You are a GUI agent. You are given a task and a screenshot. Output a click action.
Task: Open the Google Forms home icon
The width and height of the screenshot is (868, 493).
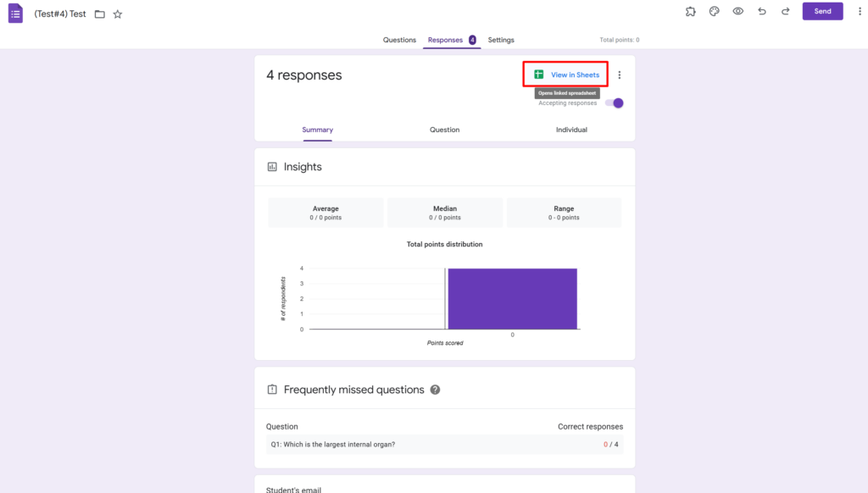[15, 14]
